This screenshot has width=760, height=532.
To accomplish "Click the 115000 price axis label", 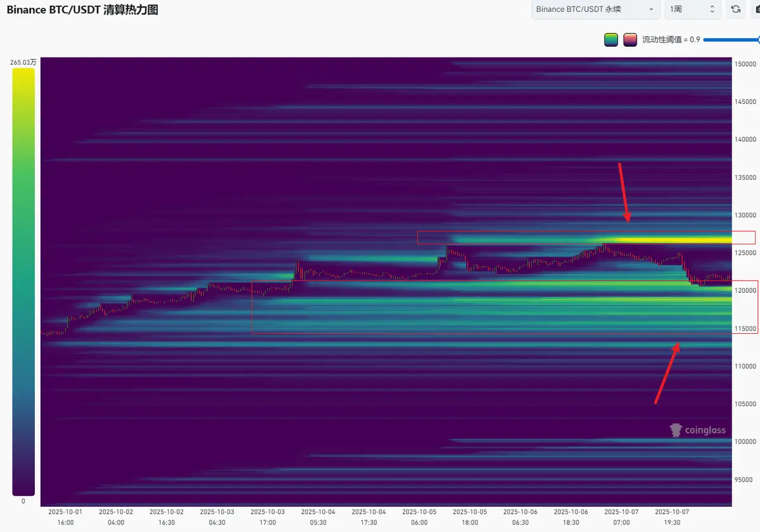I will [x=745, y=329].
